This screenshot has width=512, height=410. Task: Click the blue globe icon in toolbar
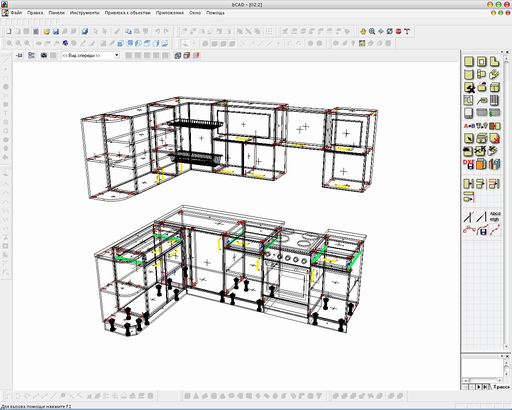(65, 43)
